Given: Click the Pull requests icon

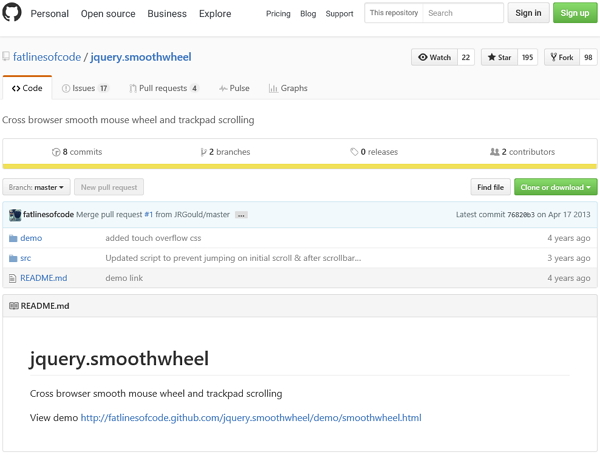Looking at the screenshot, I should pyautogui.click(x=132, y=88).
